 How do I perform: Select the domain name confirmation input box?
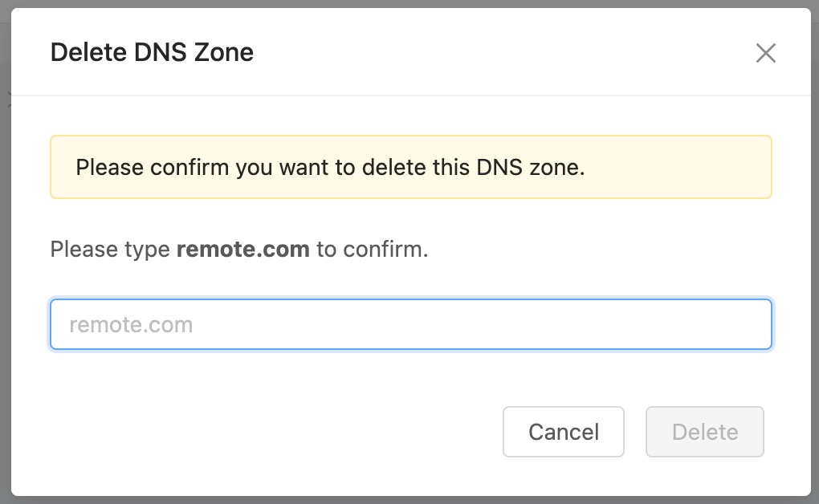[x=410, y=325]
